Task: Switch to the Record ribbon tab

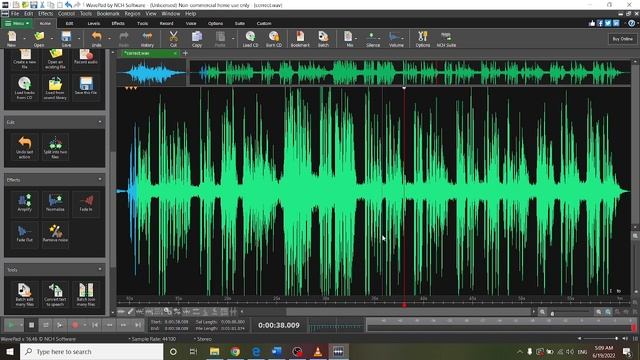Action: pos(166,23)
